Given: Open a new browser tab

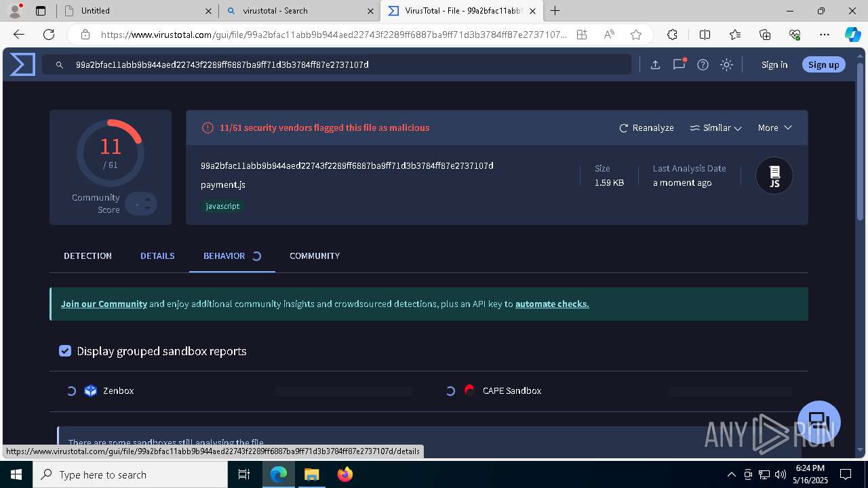Looking at the screenshot, I should [x=555, y=11].
